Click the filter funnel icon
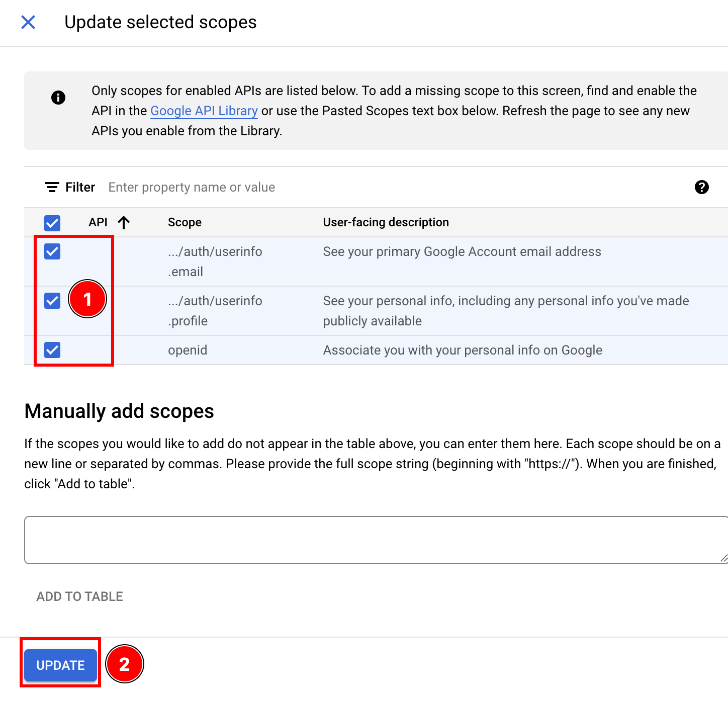728x701 pixels. pyautogui.click(x=52, y=187)
